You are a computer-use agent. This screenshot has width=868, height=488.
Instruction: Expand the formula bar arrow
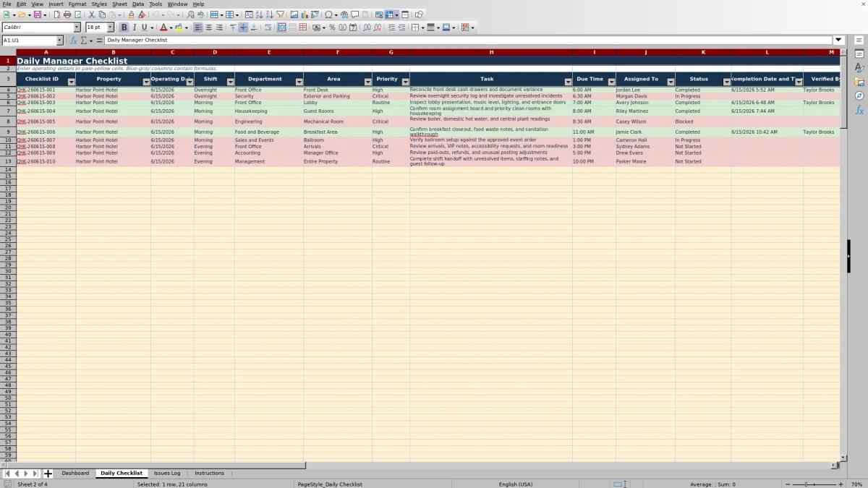[x=839, y=40]
